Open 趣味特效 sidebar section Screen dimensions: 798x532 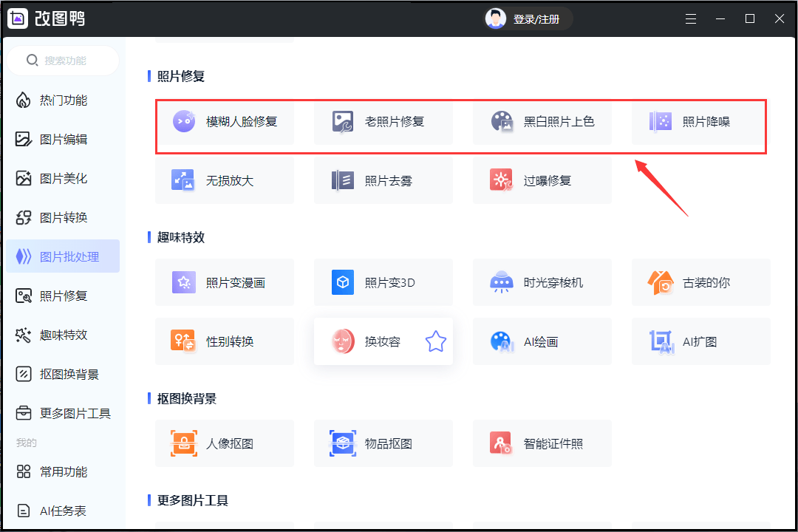tap(63, 335)
